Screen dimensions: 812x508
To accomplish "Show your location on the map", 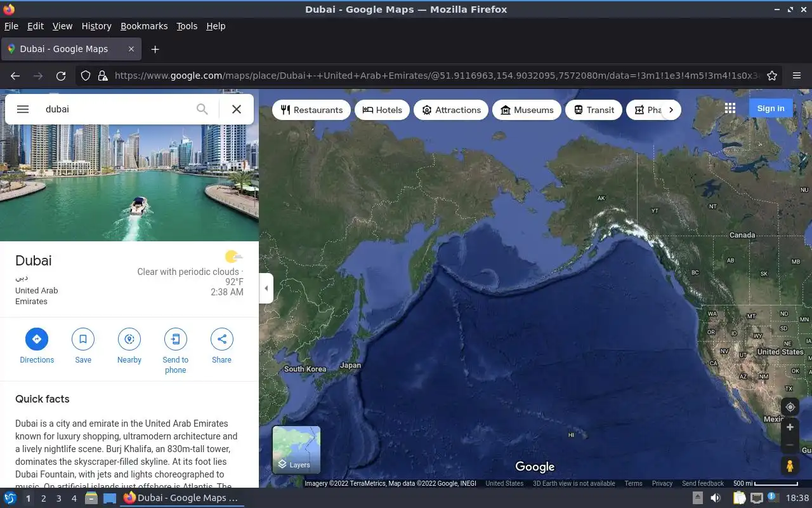I will (x=790, y=407).
